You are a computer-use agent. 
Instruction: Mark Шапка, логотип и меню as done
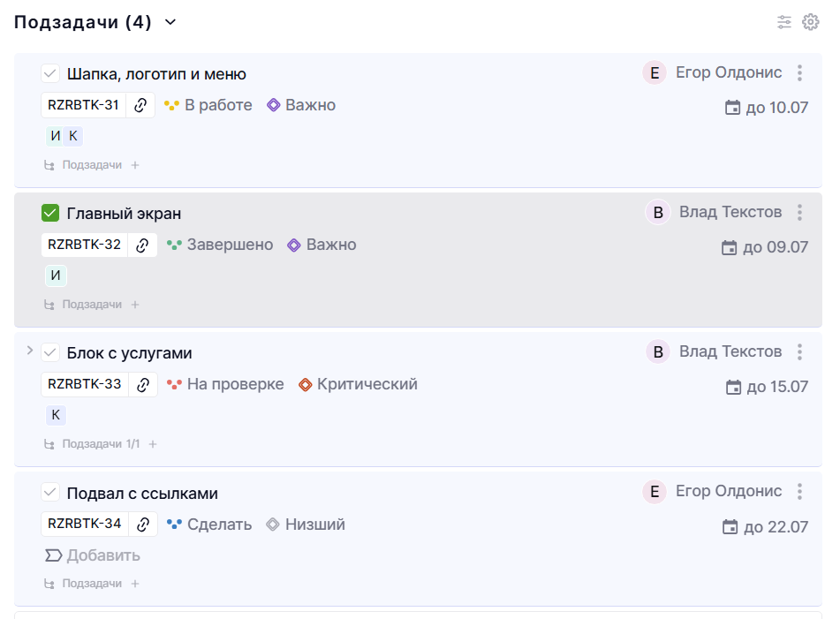[x=50, y=73]
